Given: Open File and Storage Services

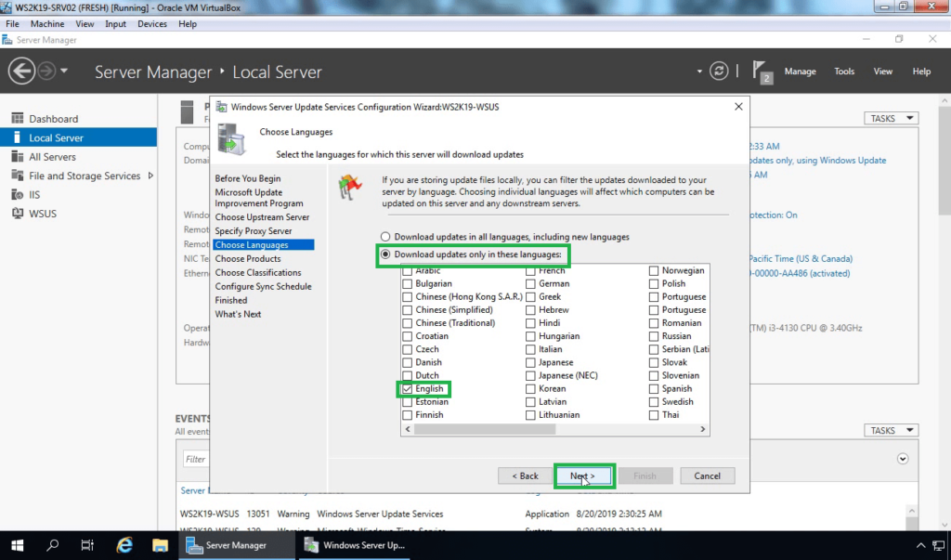Looking at the screenshot, I should (x=85, y=176).
